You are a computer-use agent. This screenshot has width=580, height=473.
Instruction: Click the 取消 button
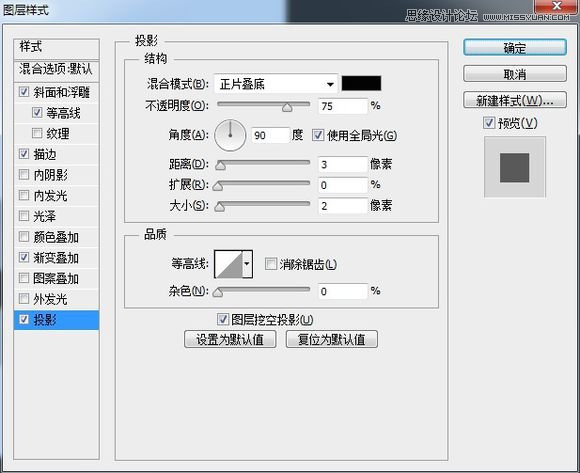tap(515, 74)
